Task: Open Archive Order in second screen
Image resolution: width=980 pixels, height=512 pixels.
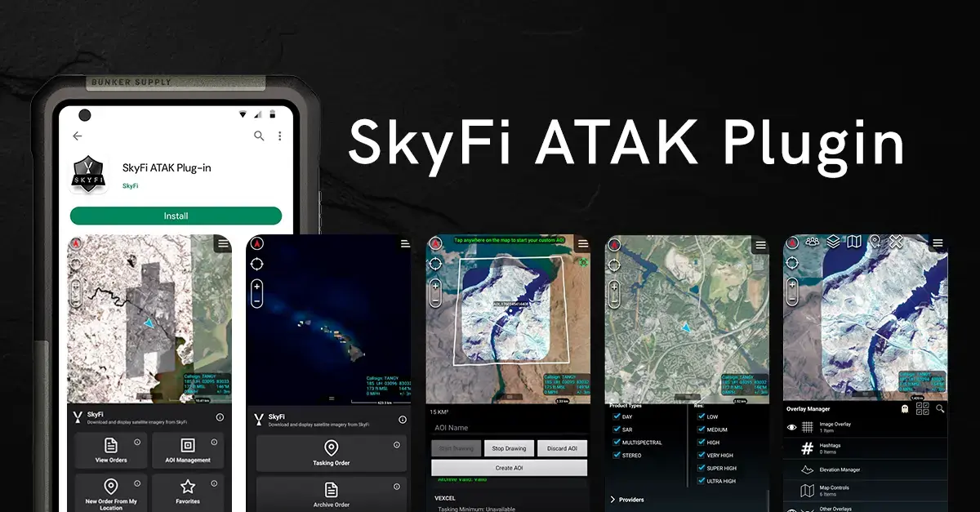Action: (x=331, y=494)
